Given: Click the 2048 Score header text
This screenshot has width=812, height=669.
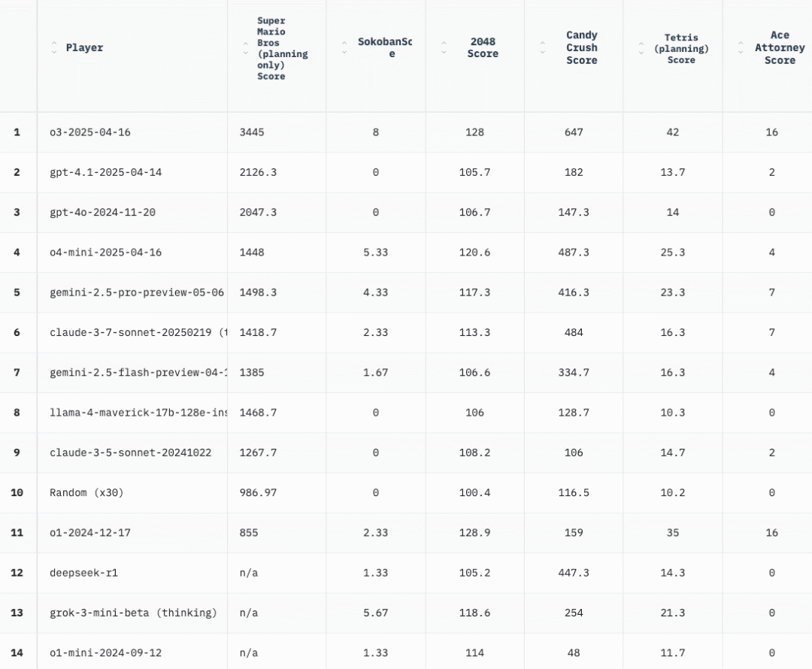Looking at the screenshot, I should tap(483, 47).
